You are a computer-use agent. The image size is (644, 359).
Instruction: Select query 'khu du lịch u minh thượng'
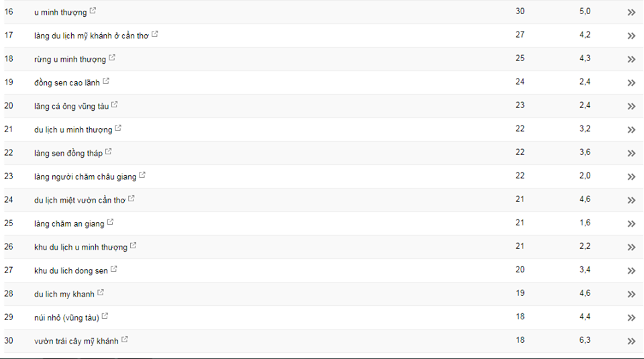tap(80, 248)
